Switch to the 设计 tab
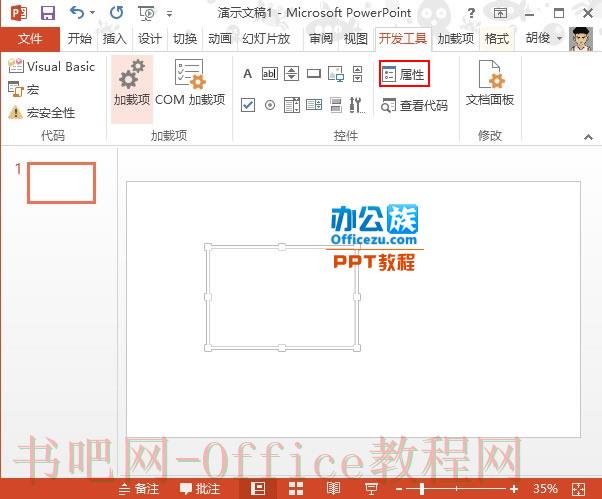Screen dimensions: 602x499 (150, 39)
